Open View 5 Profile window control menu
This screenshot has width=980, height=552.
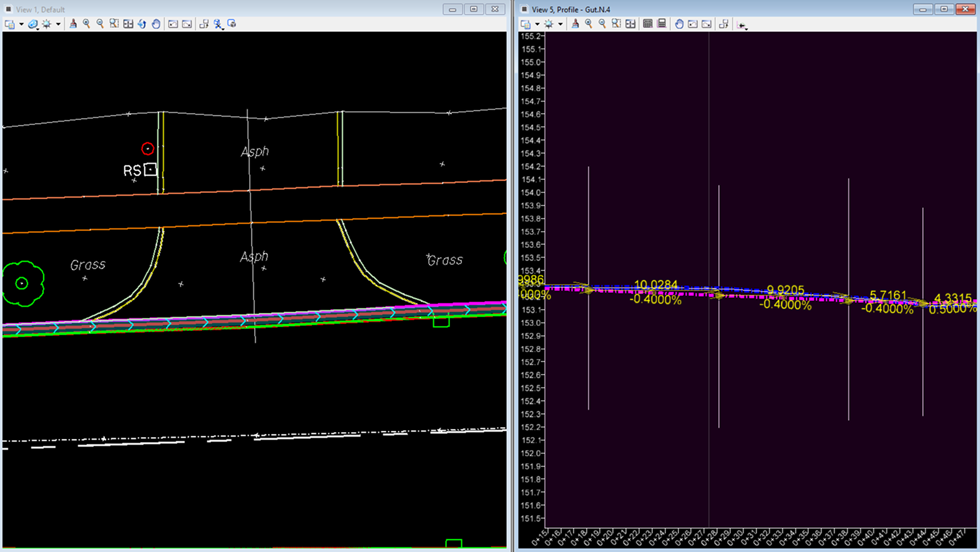point(524,9)
